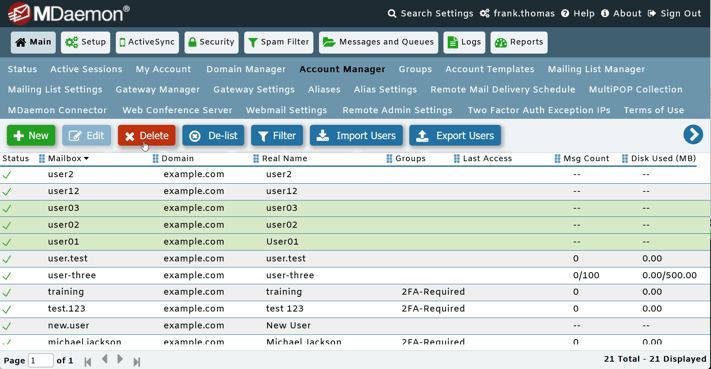Open the Logs section
The width and height of the screenshot is (711, 369).
tap(464, 42)
